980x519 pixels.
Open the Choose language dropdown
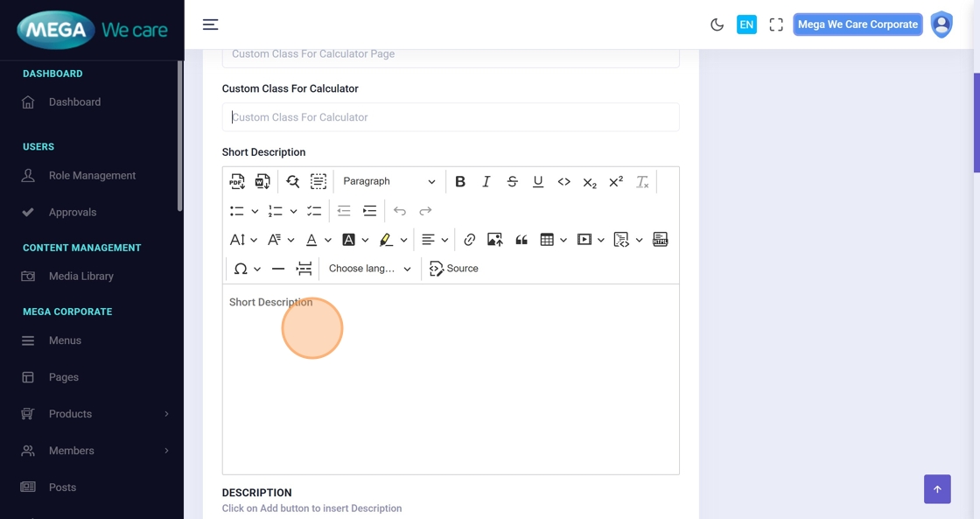pyautogui.click(x=369, y=269)
